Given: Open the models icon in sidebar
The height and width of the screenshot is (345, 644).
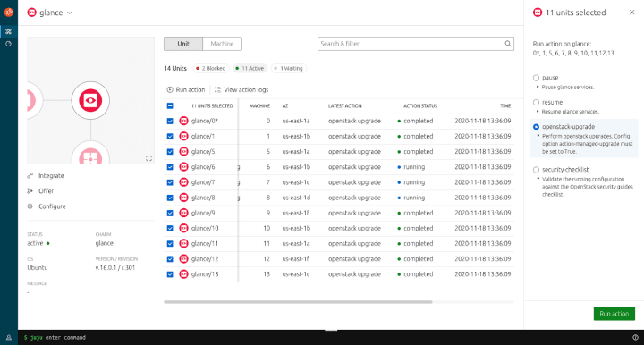Looking at the screenshot, I should pos(8,31).
